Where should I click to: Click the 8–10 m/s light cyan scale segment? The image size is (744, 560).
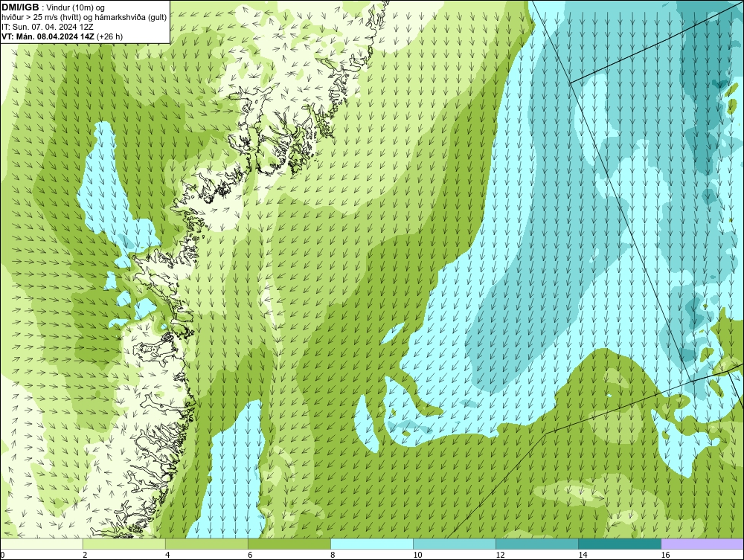(372, 544)
